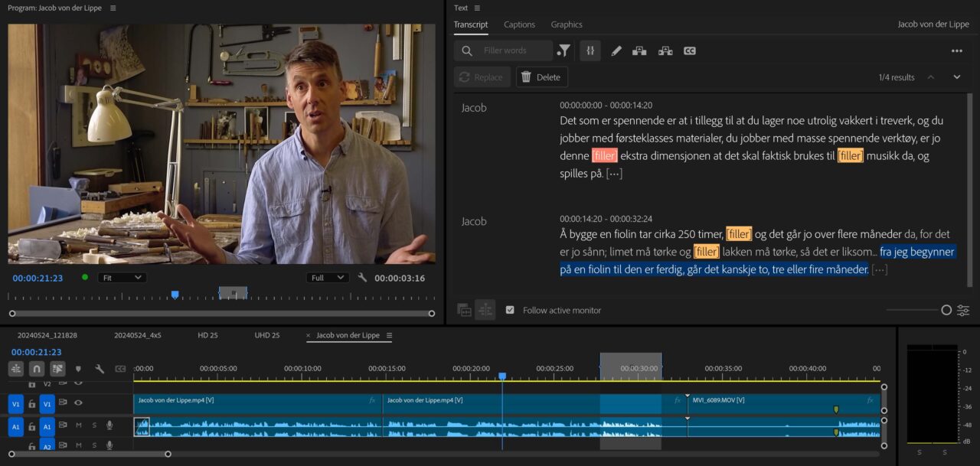
Task: Click the timeline horizontal zoom scrollbar
Action: click(x=90, y=454)
